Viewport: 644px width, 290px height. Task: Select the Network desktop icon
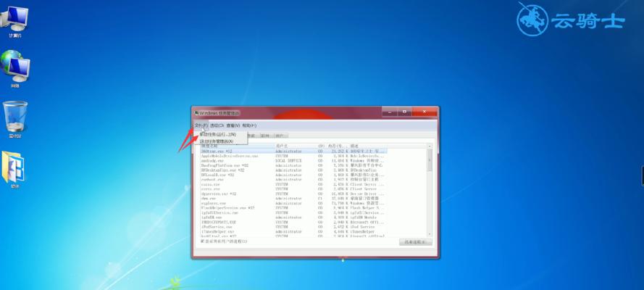(x=14, y=69)
